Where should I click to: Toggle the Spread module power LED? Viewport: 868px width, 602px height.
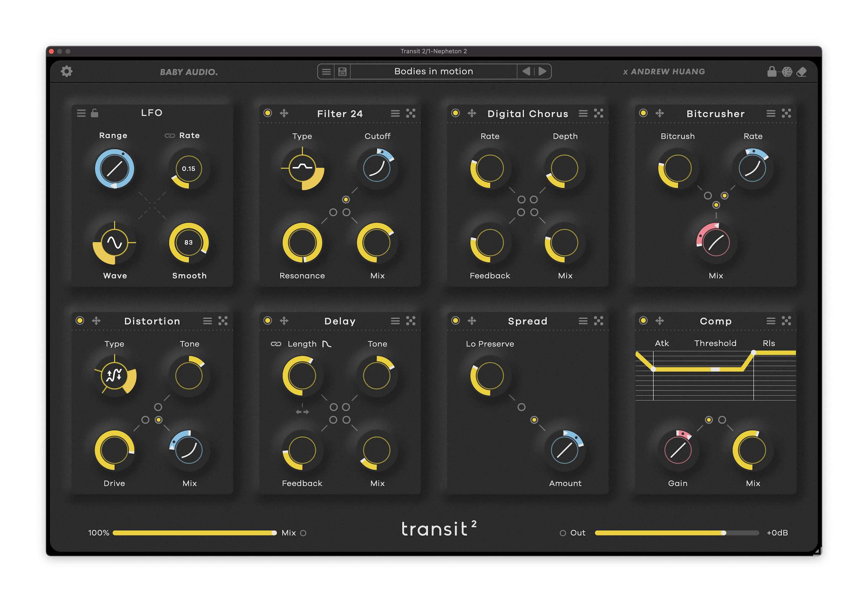pos(455,321)
